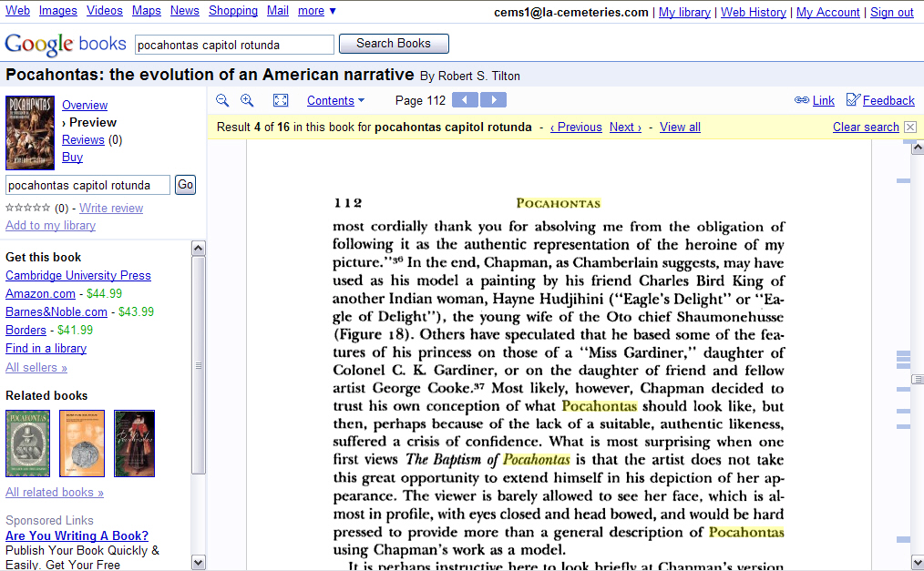This screenshot has height=571, width=924.
Task: Expand the 'more' menu in top bar
Action: pos(316,11)
